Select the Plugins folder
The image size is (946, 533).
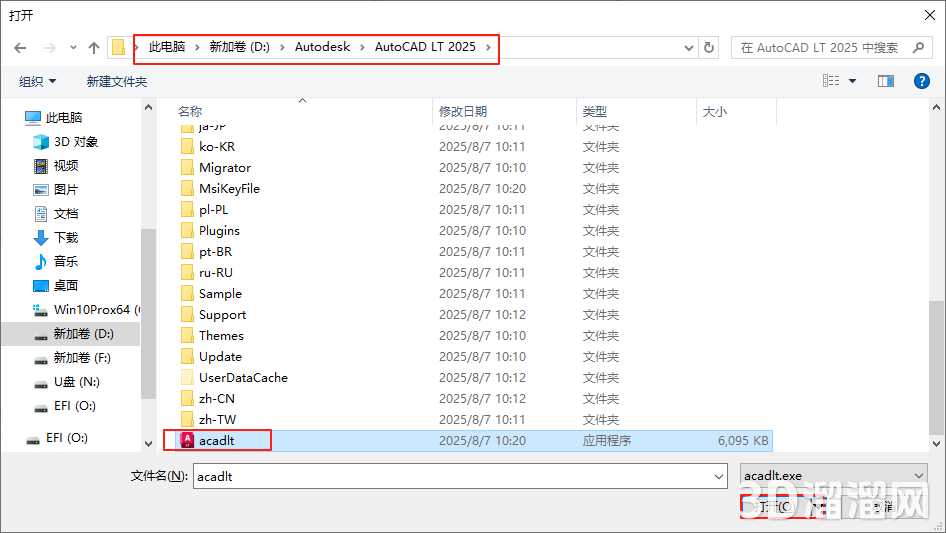[219, 231]
